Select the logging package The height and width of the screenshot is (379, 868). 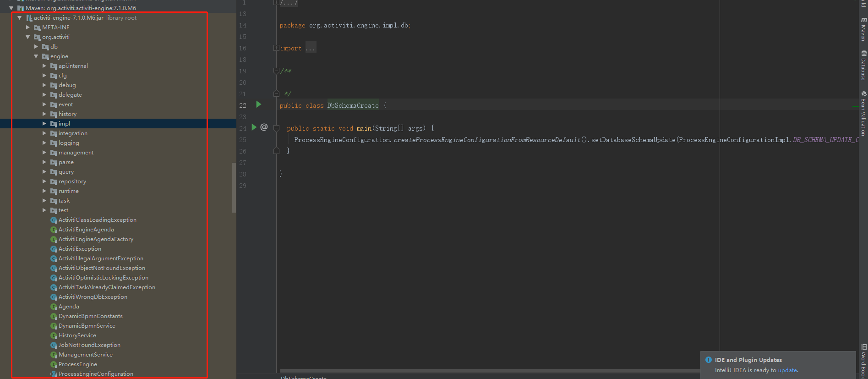[69, 143]
